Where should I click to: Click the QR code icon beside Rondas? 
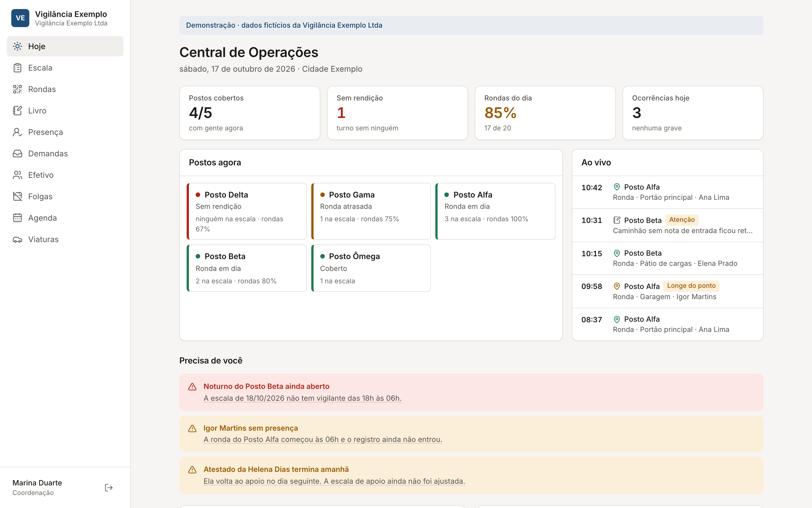tap(17, 89)
